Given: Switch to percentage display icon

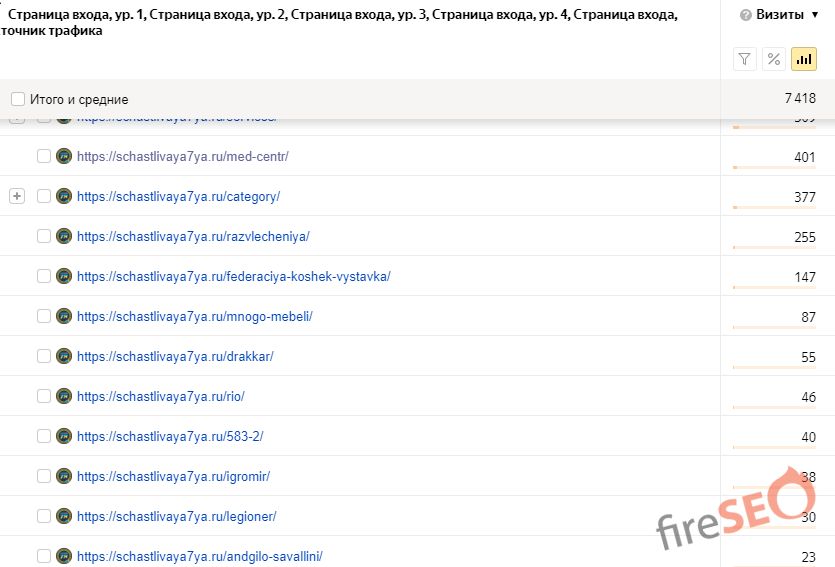Looking at the screenshot, I should [x=774, y=59].
